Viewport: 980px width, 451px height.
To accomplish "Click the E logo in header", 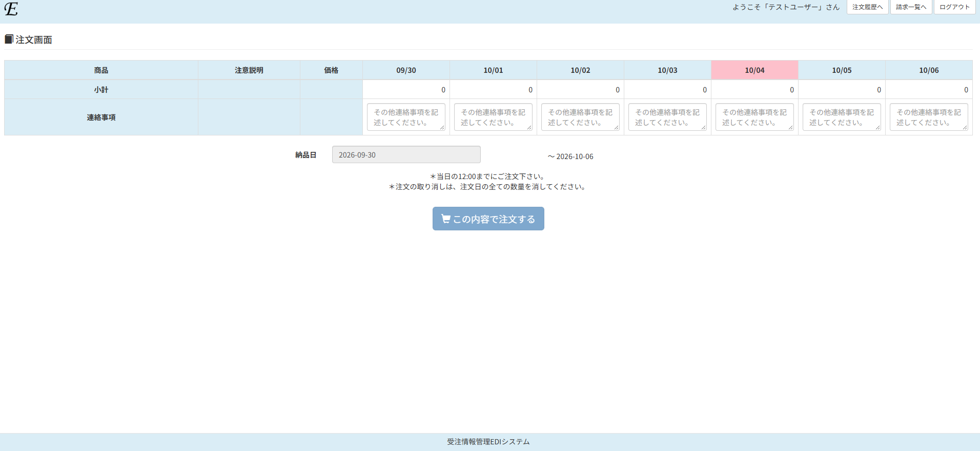I will (11, 9).
